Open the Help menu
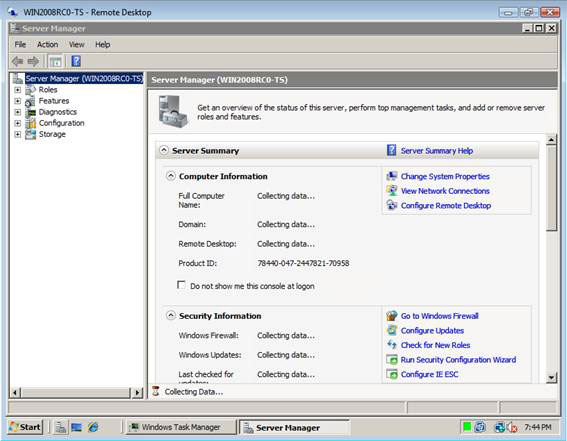This screenshot has width=567, height=441. 103,44
